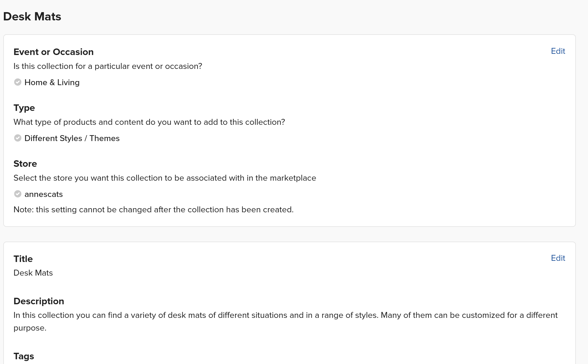Click the checkmark icon next to Different Styles / Themes
Viewport: 588px width, 364px height.
[x=18, y=138]
